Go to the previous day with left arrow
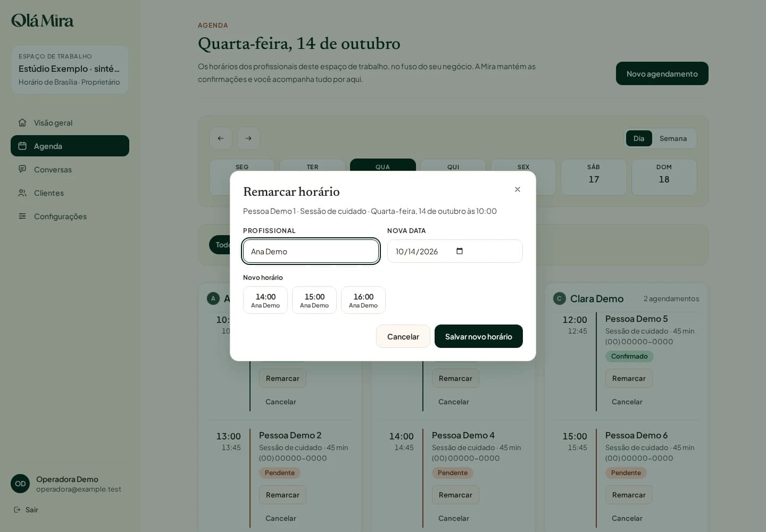The height and width of the screenshot is (532, 766). point(221,138)
